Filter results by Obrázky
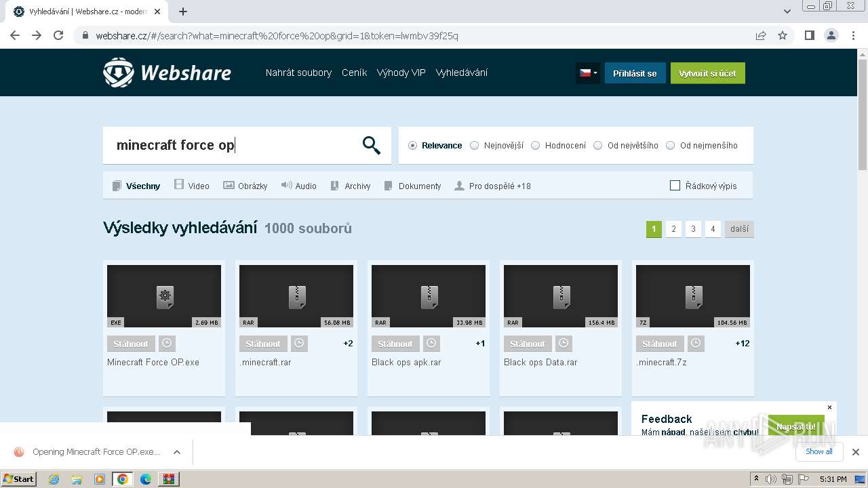Viewport: 868px width, 488px height. click(245, 186)
